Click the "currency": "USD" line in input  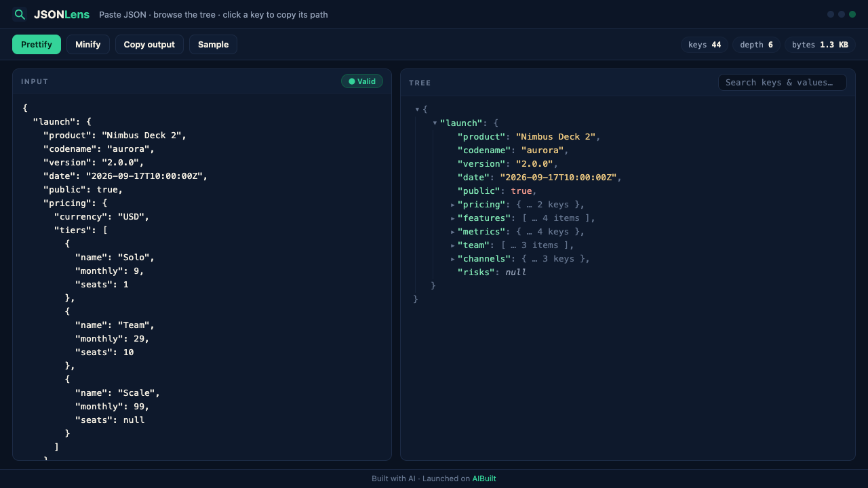point(102,216)
